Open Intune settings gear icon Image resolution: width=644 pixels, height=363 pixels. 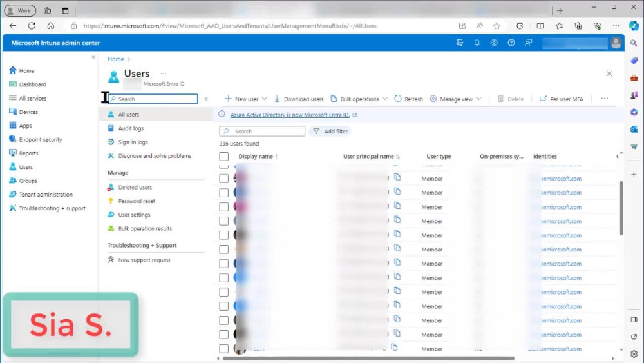494,43
